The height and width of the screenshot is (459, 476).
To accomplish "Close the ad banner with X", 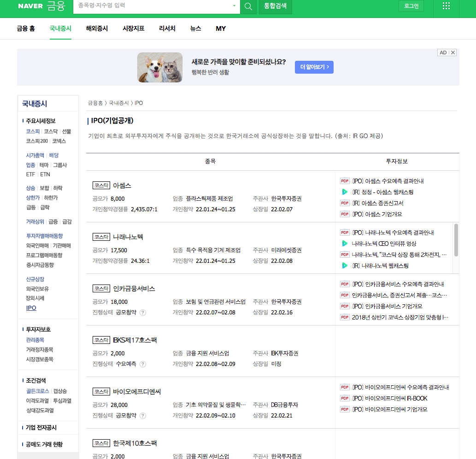I will coord(452,52).
